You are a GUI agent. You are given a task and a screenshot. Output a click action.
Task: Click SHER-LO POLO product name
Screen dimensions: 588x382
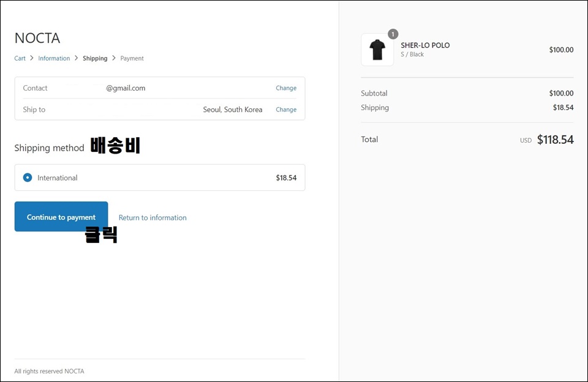425,45
